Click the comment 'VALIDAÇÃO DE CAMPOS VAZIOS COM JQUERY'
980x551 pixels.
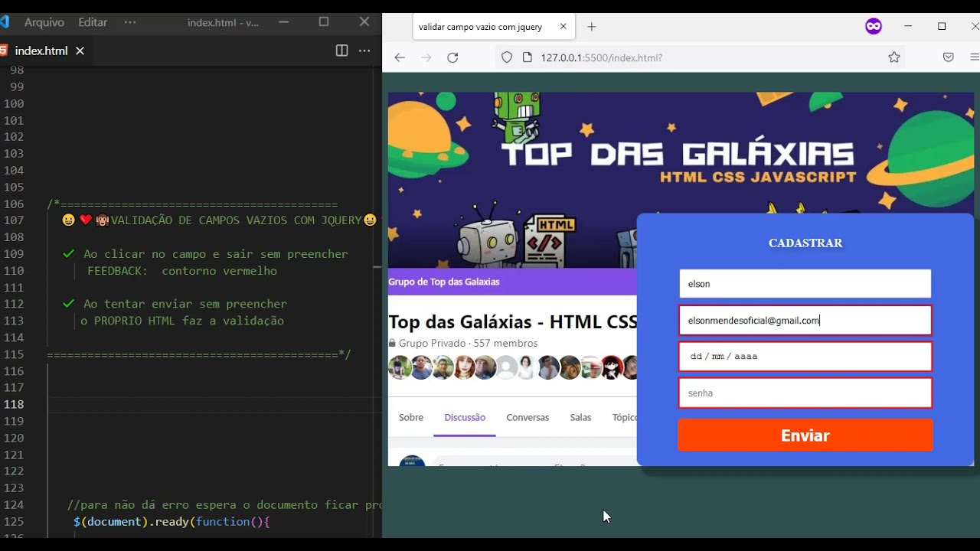click(236, 220)
